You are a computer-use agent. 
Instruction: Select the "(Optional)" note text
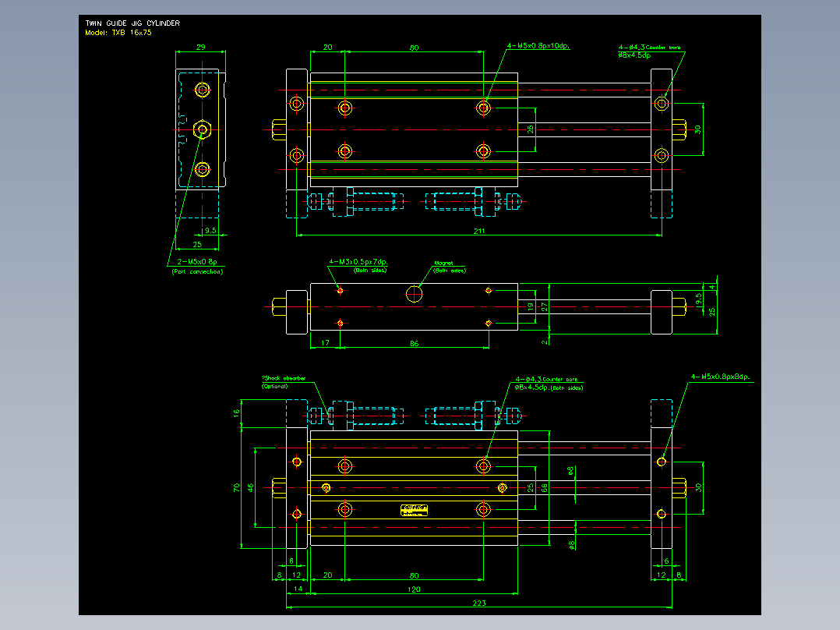tap(275, 387)
